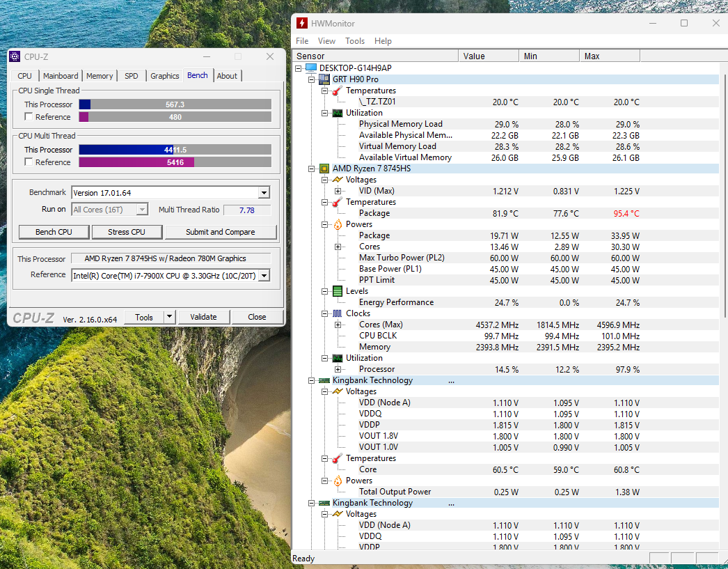
Task: Click the DESKTOP-G14H9AP computer icon
Action: (x=310, y=68)
